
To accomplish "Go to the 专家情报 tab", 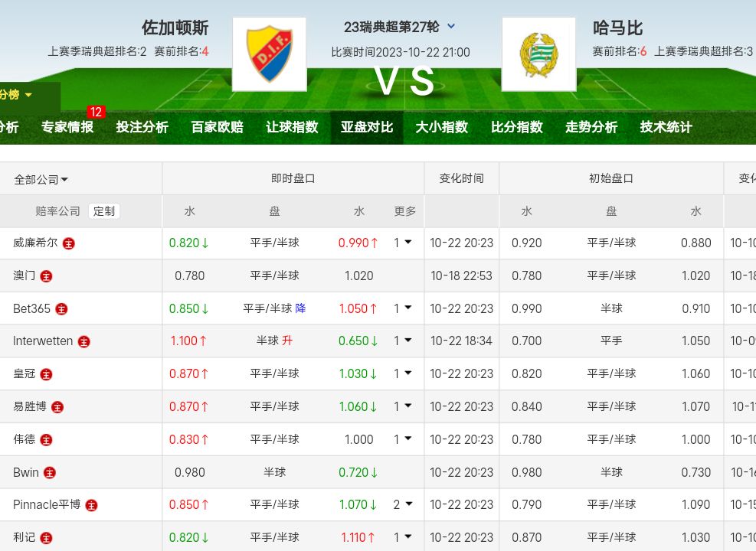I will point(67,127).
